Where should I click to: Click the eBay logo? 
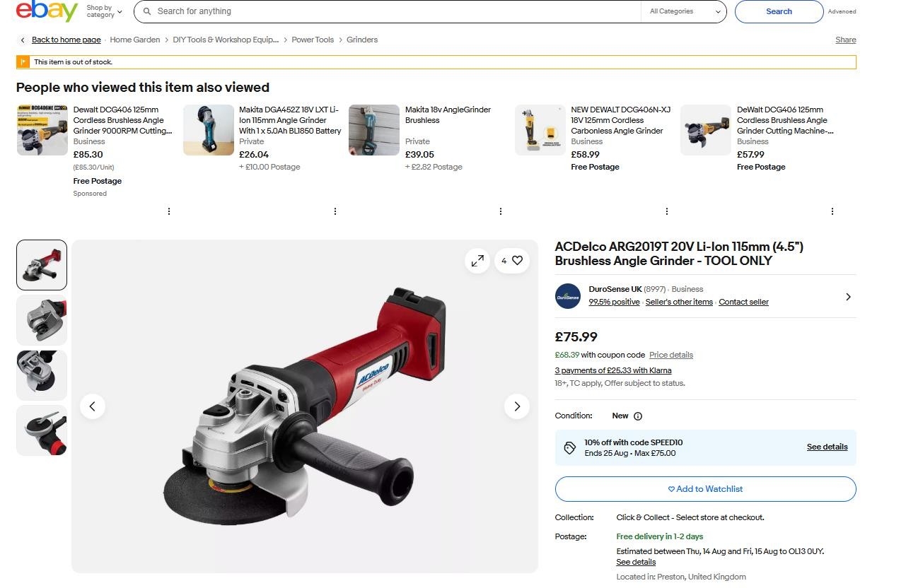47,11
